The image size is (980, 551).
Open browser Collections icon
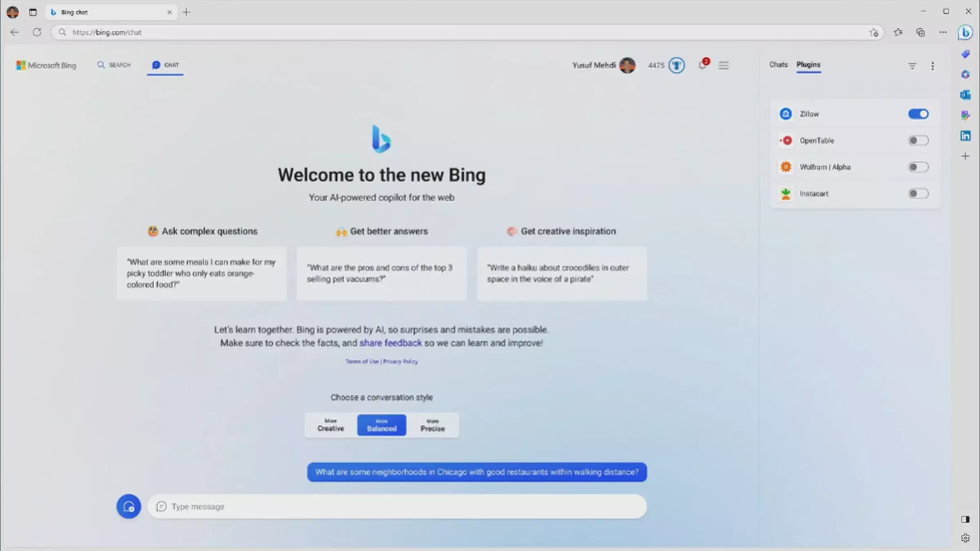coord(920,32)
